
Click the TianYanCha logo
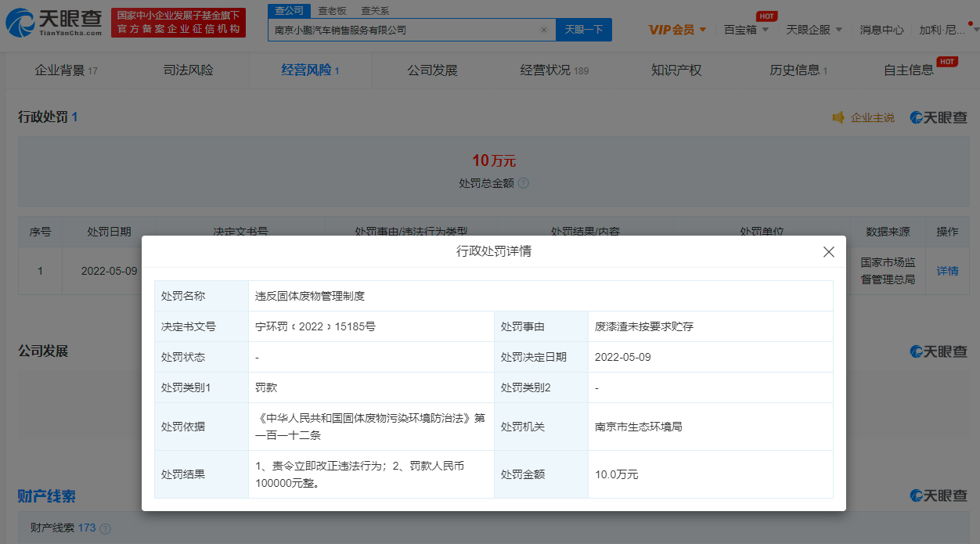tap(53, 23)
